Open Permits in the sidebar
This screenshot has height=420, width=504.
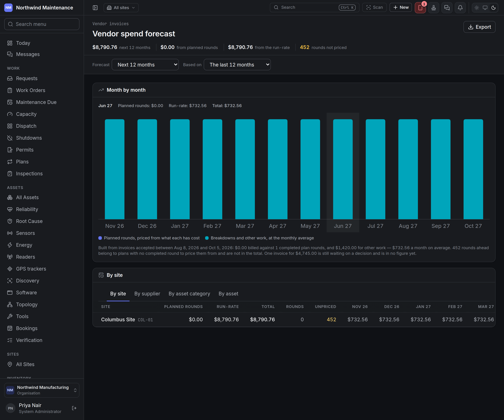[x=42, y=150]
